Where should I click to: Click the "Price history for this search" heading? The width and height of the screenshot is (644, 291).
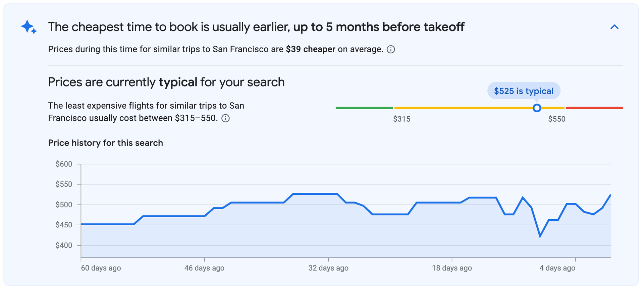(x=106, y=143)
